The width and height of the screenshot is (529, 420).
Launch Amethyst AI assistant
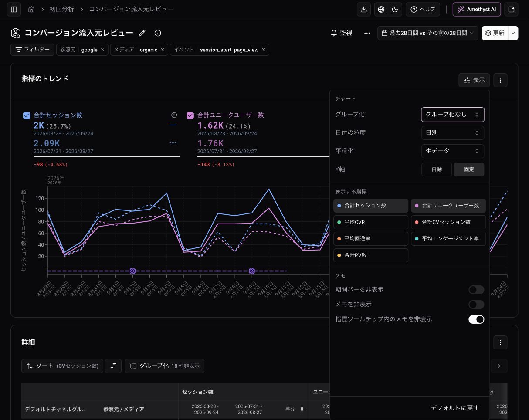point(477,9)
